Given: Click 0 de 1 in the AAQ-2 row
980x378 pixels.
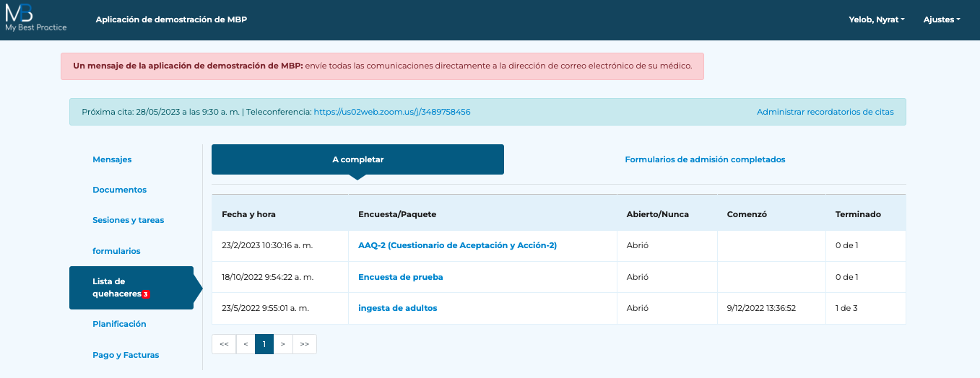Looking at the screenshot, I should click(x=846, y=245).
